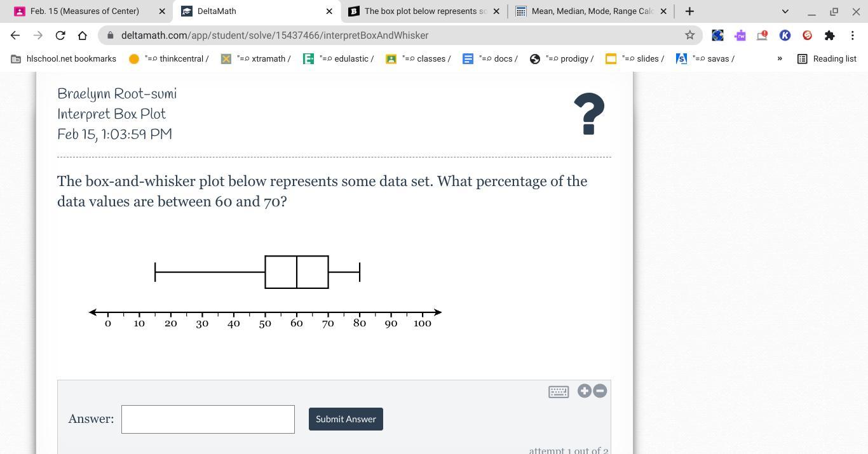Open Chrome three-dot menu
Image resolution: width=868 pixels, height=454 pixels.
[x=852, y=36]
